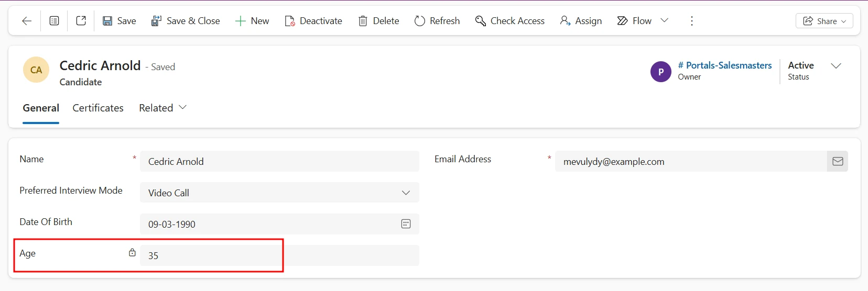Click the CA candidate avatar
Image resolution: width=868 pixels, height=291 pixels.
(36, 70)
